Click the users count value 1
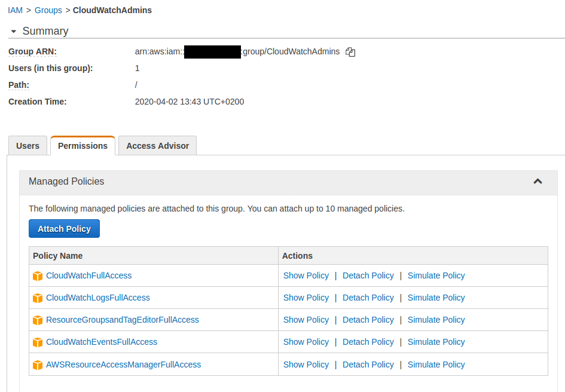 pos(138,69)
